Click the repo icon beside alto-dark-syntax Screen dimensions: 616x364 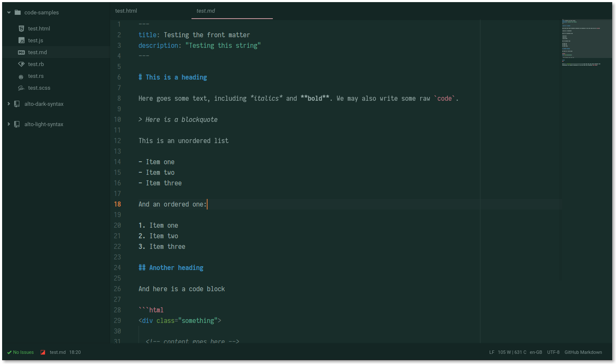17,104
